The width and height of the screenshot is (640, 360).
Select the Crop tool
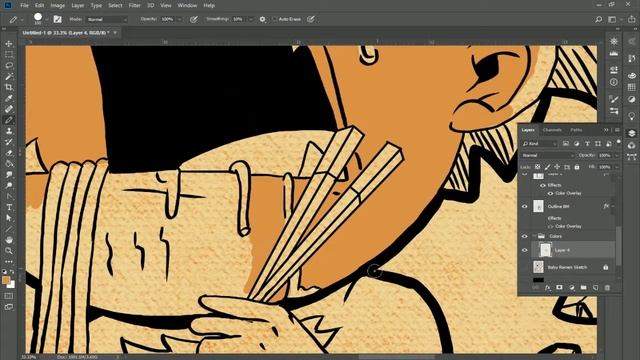pos(9,87)
